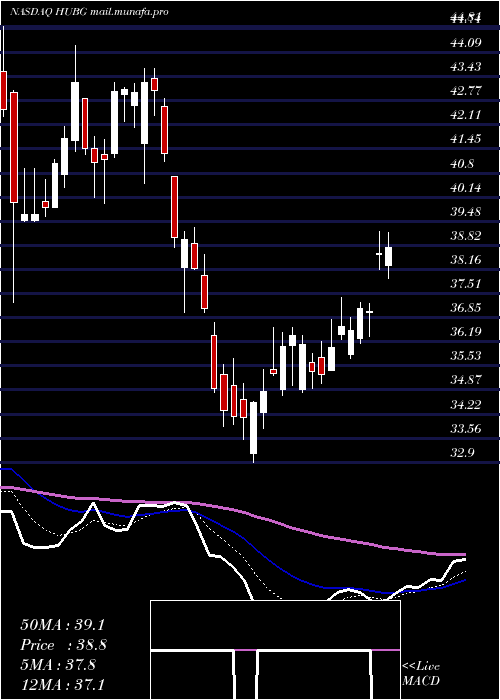Click the 36.19 price axis label
500x700 pixels.
pos(467,332)
